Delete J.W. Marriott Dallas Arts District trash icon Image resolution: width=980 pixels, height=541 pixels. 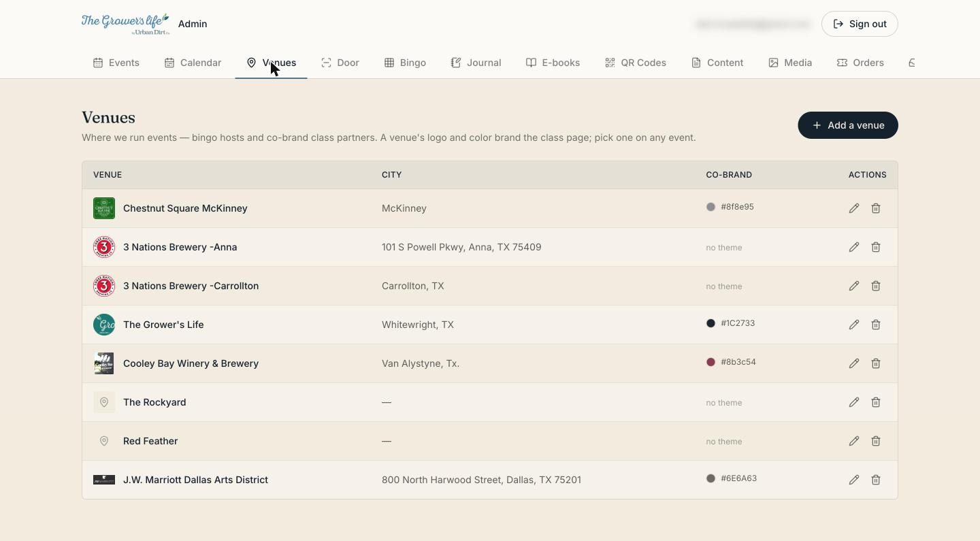pyautogui.click(x=876, y=480)
